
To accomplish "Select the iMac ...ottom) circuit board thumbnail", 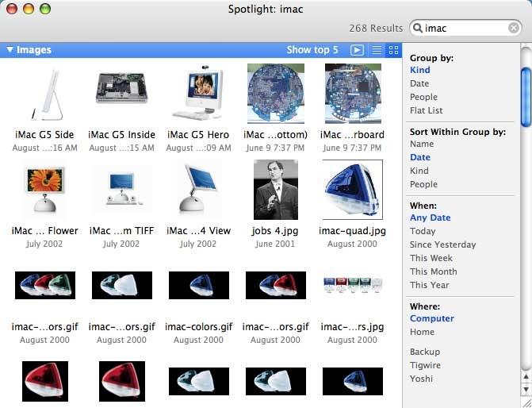I will click(275, 94).
